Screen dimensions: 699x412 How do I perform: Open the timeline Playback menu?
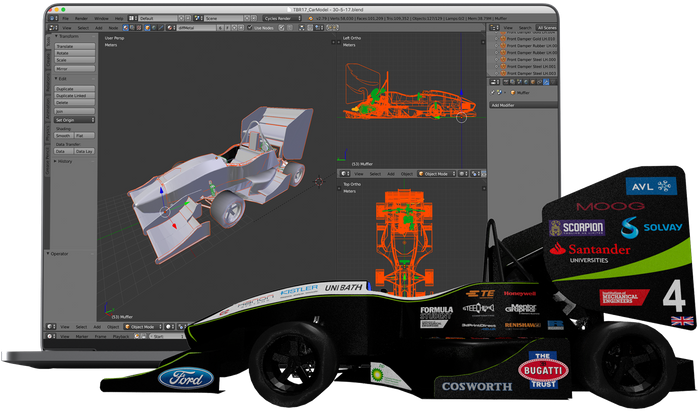pyautogui.click(x=120, y=336)
